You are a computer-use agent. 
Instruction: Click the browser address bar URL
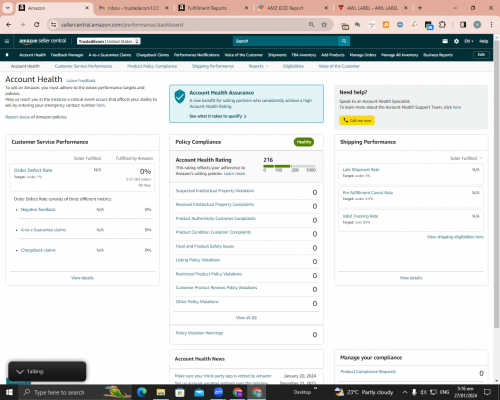(x=122, y=25)
